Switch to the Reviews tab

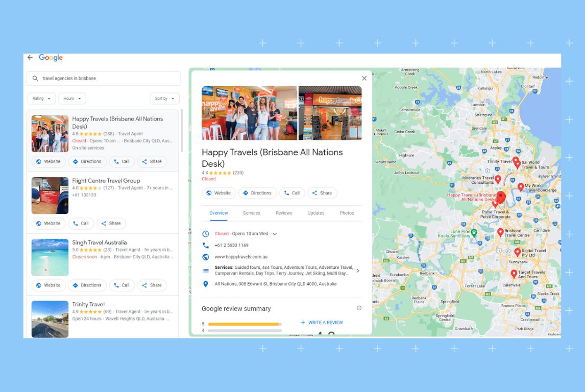pyautogui.click(x=284, y=213)
